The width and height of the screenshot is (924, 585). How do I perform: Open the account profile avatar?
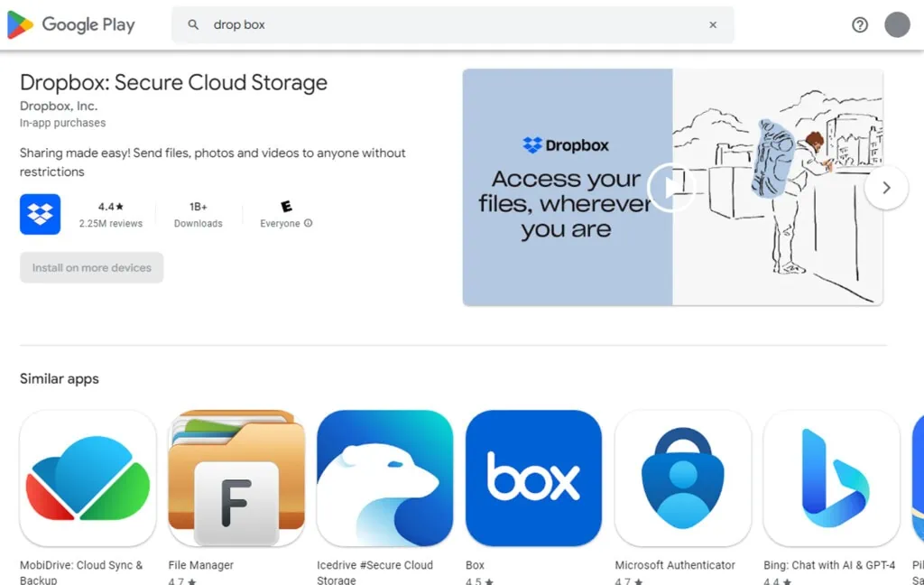(x=898, y=24)
